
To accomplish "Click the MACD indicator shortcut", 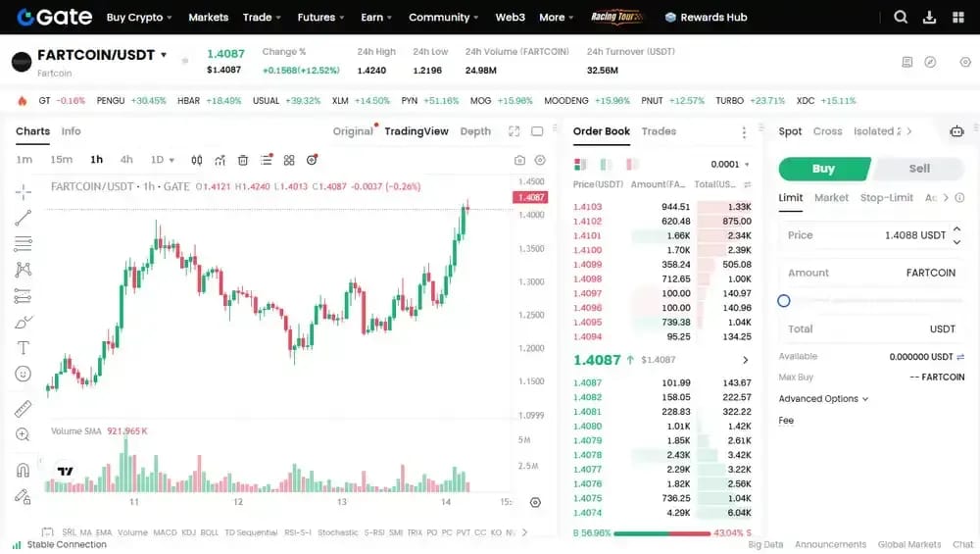I will click(x=165, y=532).
